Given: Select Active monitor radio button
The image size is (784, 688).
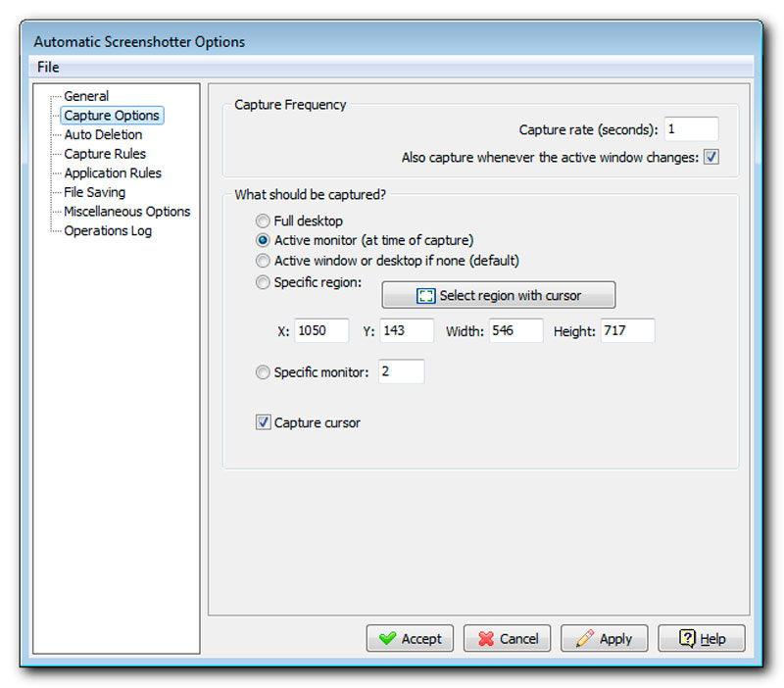Looking at the screenshot, I should click(x=263, y=240).
